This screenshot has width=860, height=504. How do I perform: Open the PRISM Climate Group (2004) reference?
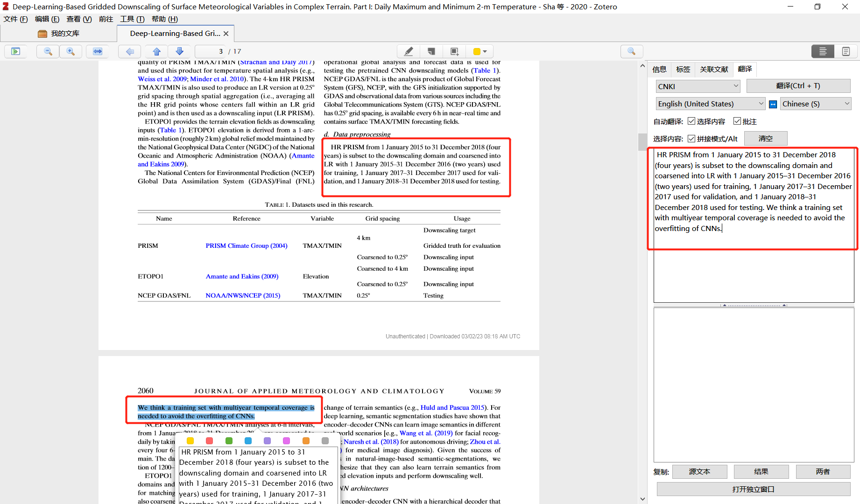pyautogui.click(x=247, y=245)
